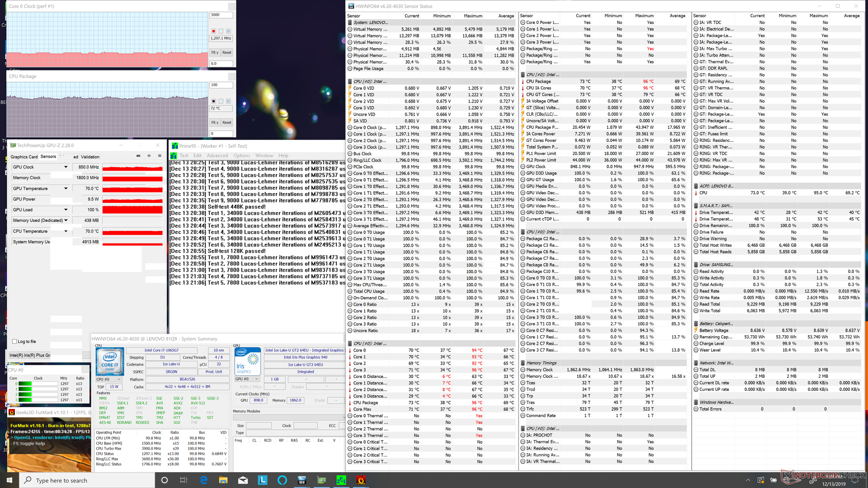Open the CPU #0 selector dropdown

[108, 379]
